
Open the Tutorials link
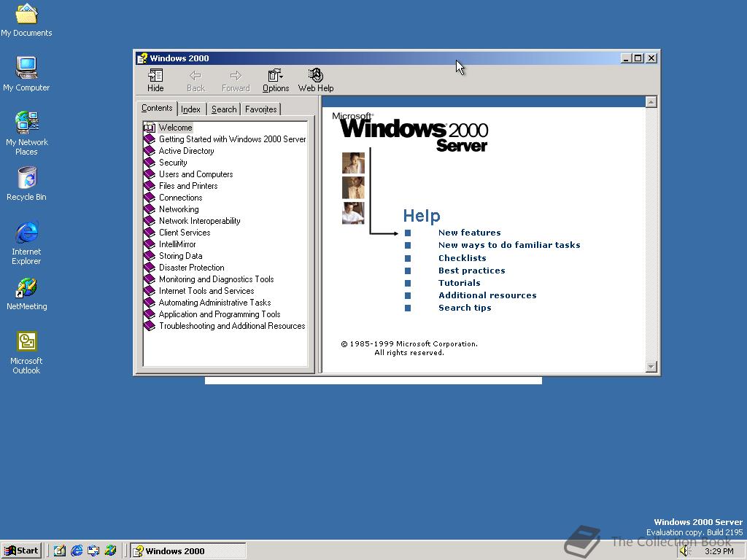(460, 282)
